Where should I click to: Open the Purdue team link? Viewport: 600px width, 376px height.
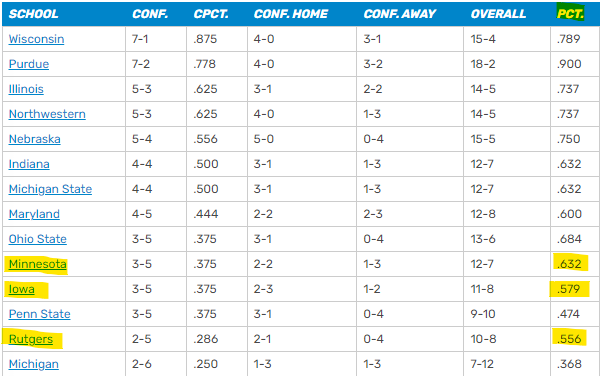pyautogui.click(x=29, y=64)
